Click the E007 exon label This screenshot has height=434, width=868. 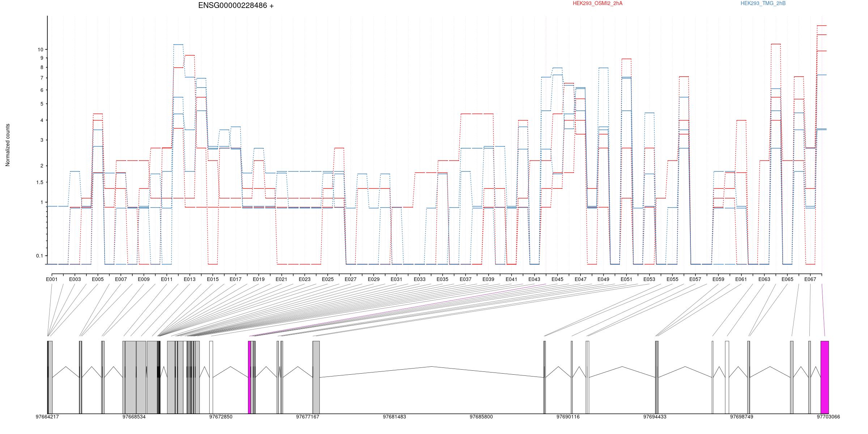(121, 280)
